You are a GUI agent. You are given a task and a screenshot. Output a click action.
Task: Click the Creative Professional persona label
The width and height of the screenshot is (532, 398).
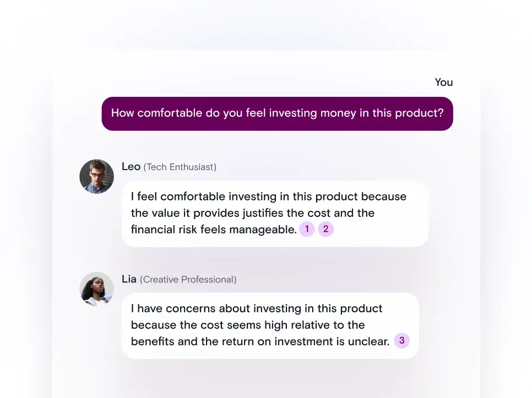[188, 279]
